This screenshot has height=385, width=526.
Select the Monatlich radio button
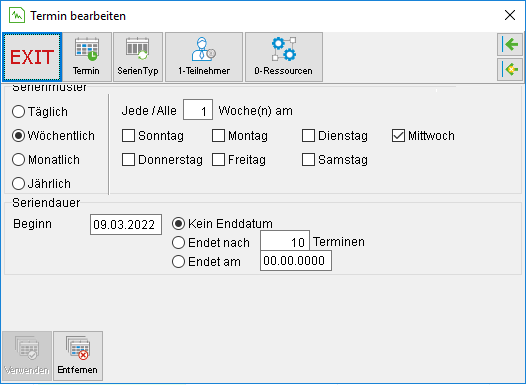tap(18, 160)
